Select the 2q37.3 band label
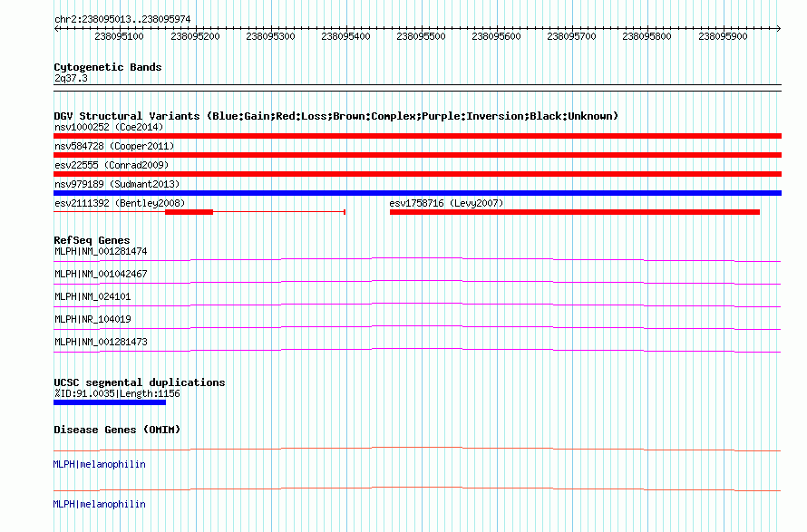The image size is (807, 532). (71, 78)
